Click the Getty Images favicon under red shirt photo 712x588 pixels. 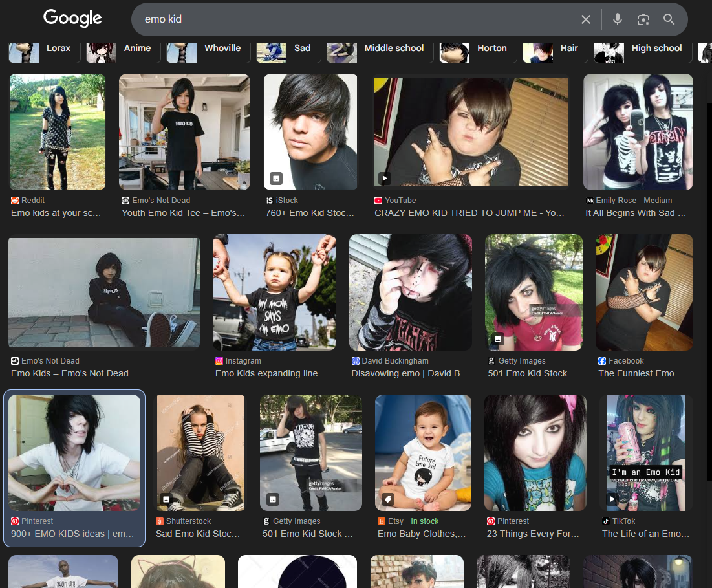point(491,361)
